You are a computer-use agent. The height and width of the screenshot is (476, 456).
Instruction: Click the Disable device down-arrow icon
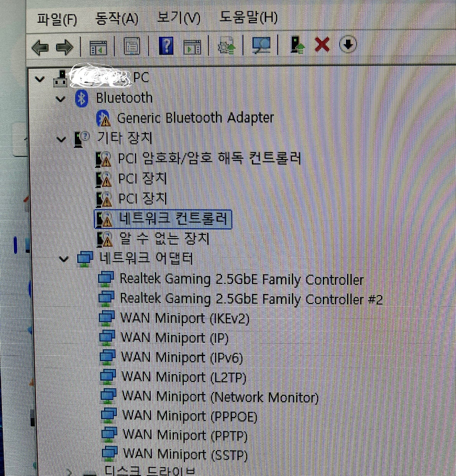[x=348, y=45]
